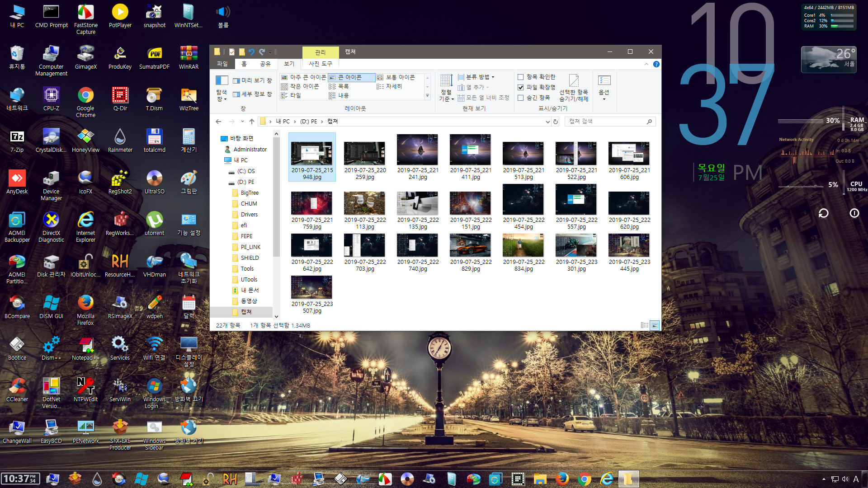Screen dimensions: 868x488
Task: Uncheck the 파일 확장명 checkbox
Action: pyautogui.click(x=520, y=87)
